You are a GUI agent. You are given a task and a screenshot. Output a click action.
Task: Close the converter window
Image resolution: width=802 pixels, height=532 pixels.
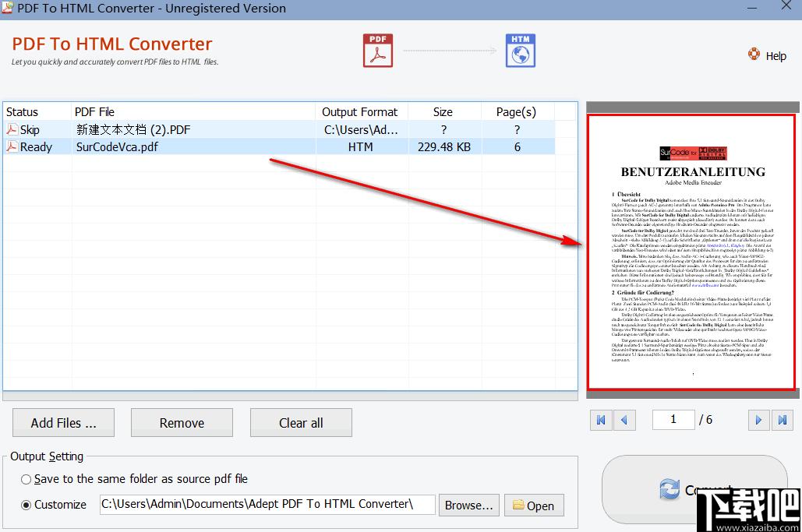click(x=786, y=5)
